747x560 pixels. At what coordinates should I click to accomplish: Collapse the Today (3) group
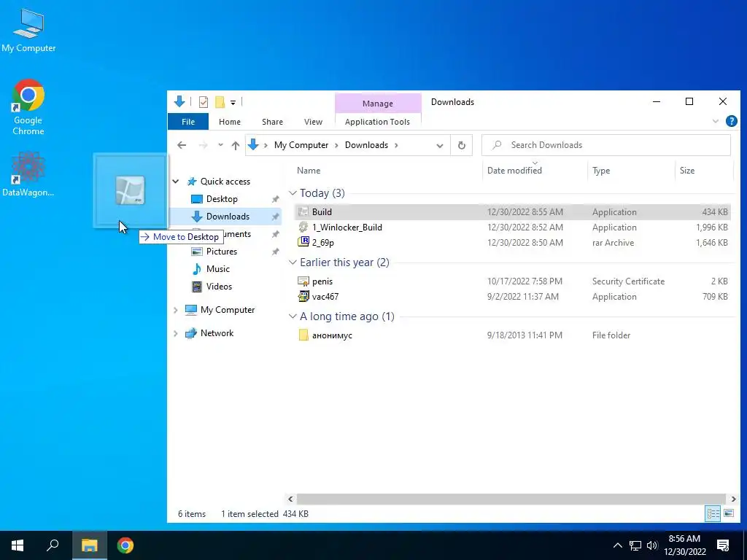(x=293, y=193)
